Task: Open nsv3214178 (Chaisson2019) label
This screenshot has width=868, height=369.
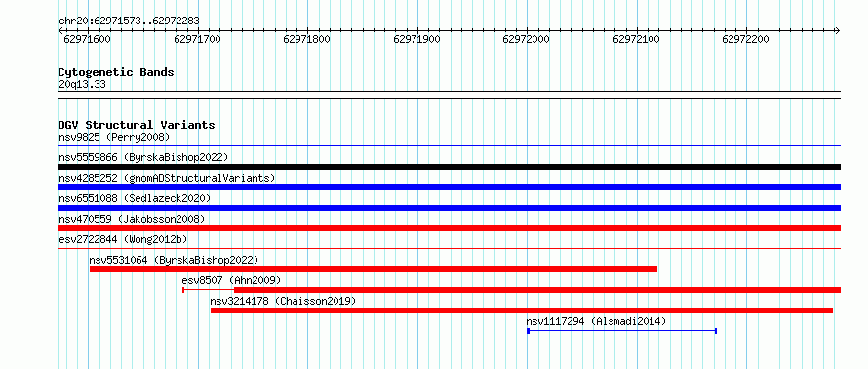Action: coord(283,301)
